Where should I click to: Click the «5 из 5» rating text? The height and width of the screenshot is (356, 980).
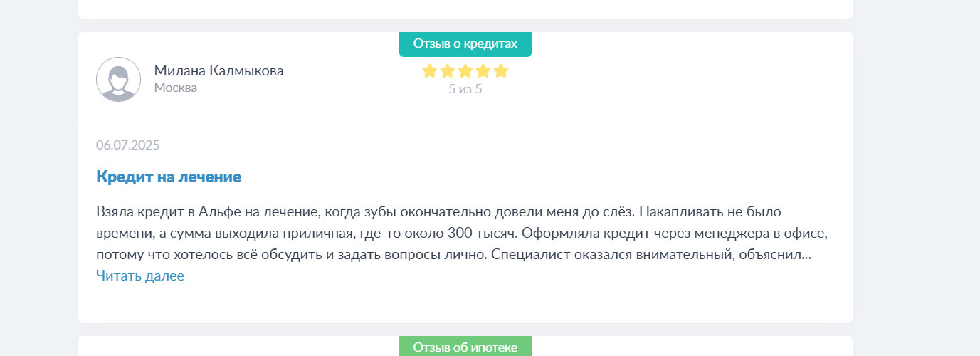(x=465, y=90)
